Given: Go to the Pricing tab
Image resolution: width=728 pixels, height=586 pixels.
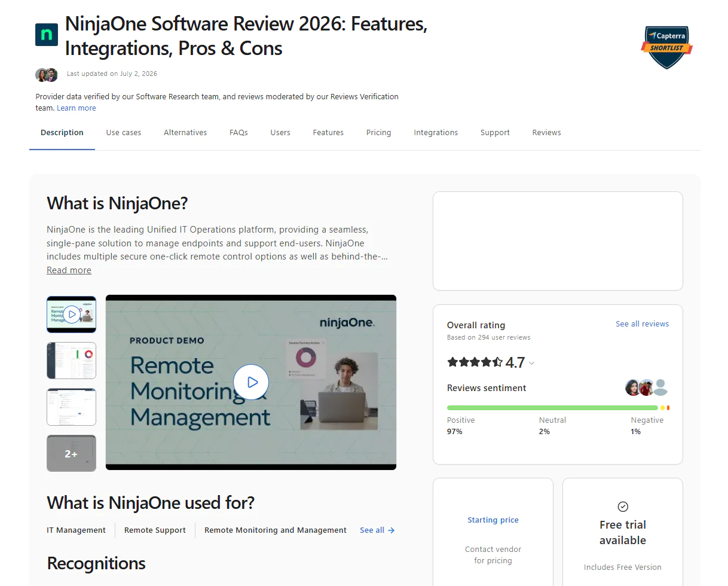Looking at the screenshot, I should [379, 133].
